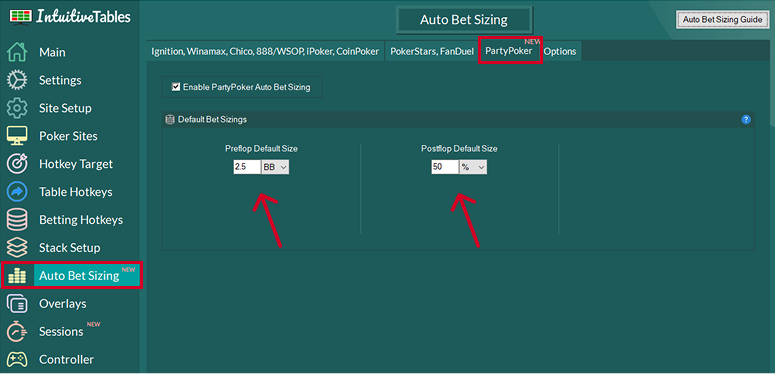
Task: Click the Sessions stopwatch icon
Action: click(17, 332)
